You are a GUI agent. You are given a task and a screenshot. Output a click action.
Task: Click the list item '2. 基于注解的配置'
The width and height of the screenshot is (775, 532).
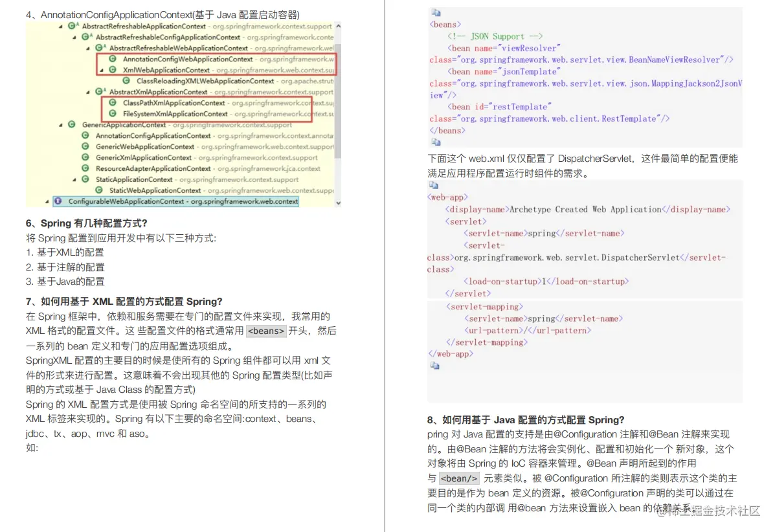pyautogui.click(x=65, y=267)
